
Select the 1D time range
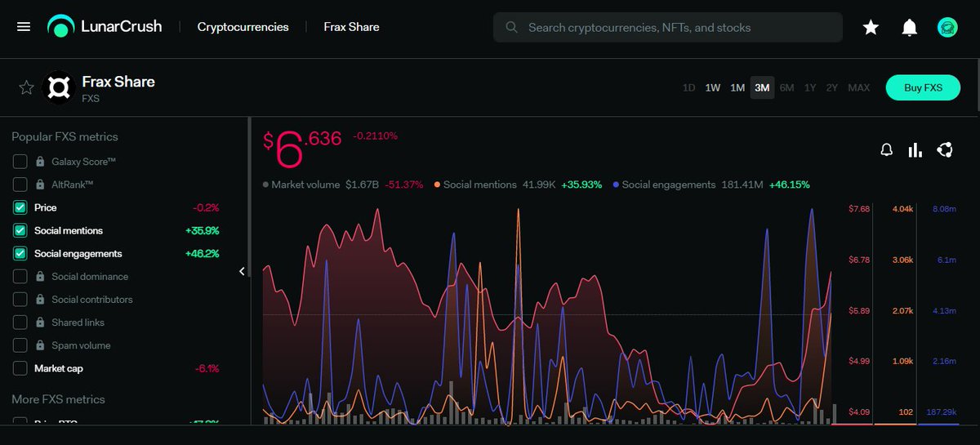pyautogui.click(x=688, y=87)
